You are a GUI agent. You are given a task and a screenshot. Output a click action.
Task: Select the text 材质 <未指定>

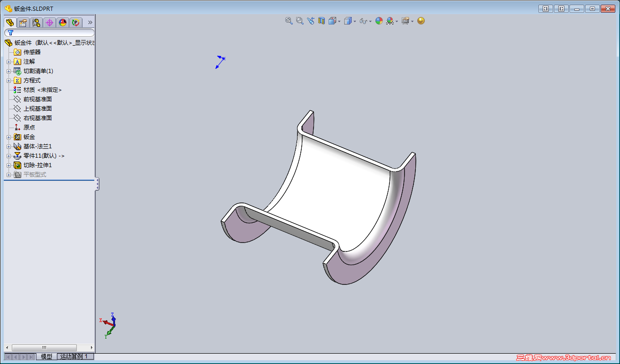[x=43, y=89]
